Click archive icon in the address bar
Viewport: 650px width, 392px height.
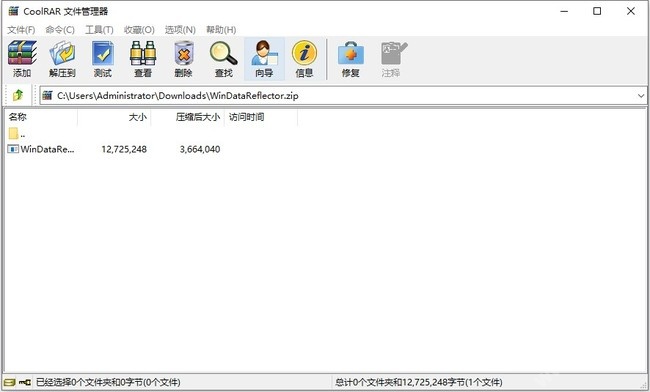[48, 95]
